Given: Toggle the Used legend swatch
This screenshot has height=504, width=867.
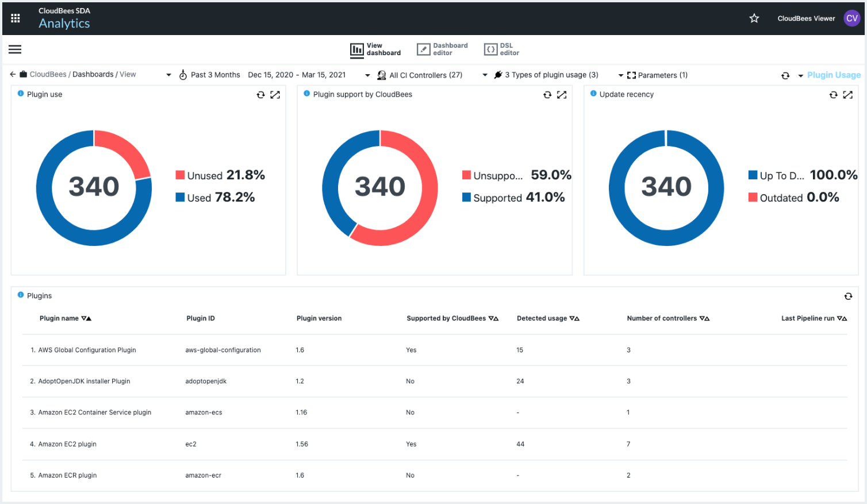Looking at the screenshot, I should [180, 197].
